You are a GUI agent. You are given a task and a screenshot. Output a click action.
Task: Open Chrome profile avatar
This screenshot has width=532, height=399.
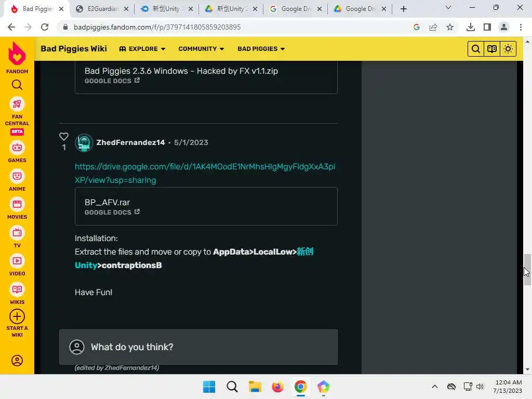[504, 27]
